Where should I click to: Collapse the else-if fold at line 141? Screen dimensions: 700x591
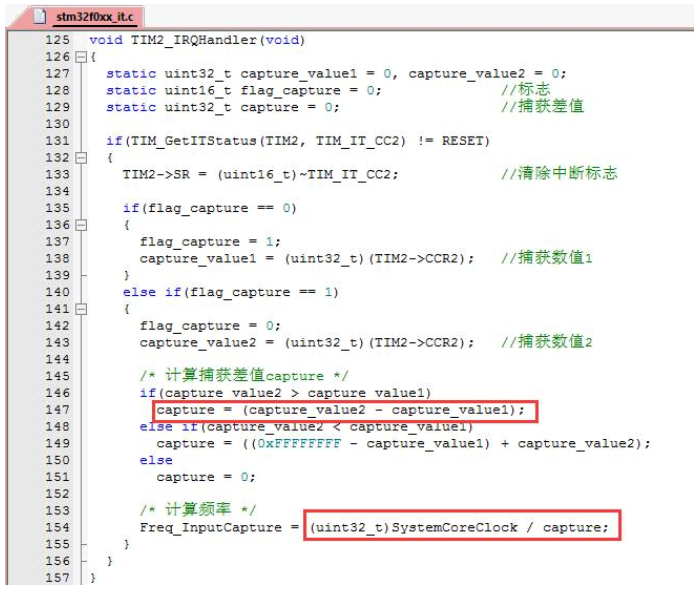(x=81, y=309)
